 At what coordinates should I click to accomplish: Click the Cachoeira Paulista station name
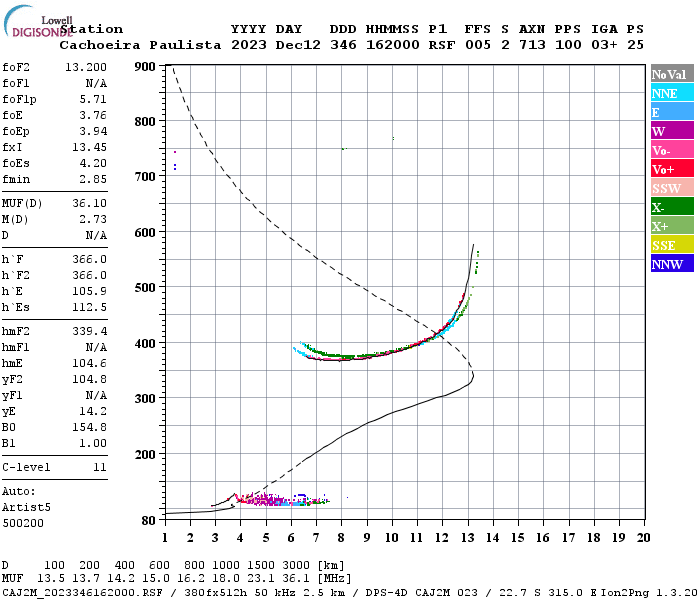coord(140,45)
